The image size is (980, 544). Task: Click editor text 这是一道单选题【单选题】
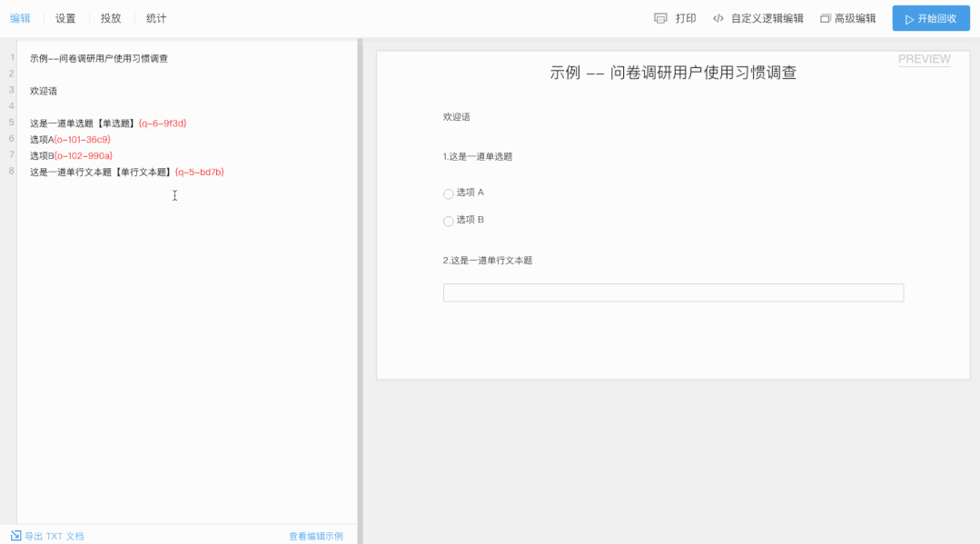(x=84, y=124)
